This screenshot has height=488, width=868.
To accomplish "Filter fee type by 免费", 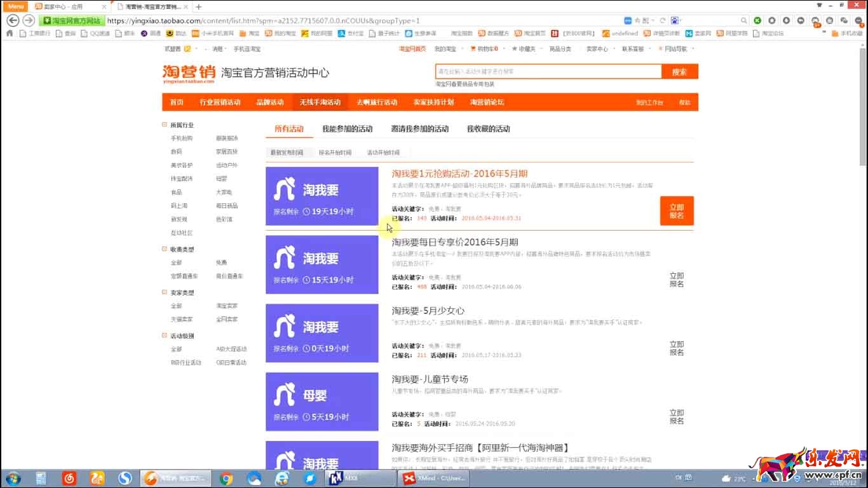I will tap(221, 262).
